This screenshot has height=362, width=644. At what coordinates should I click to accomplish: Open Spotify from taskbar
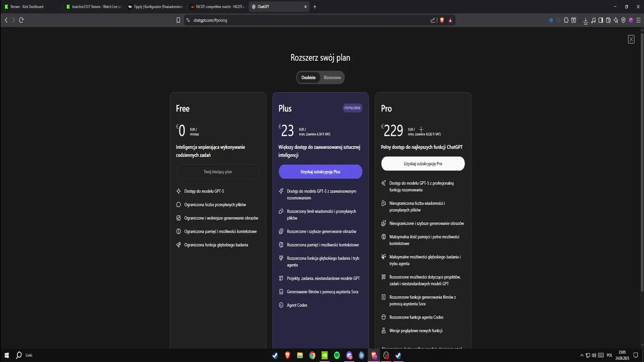tap(337, 355)
